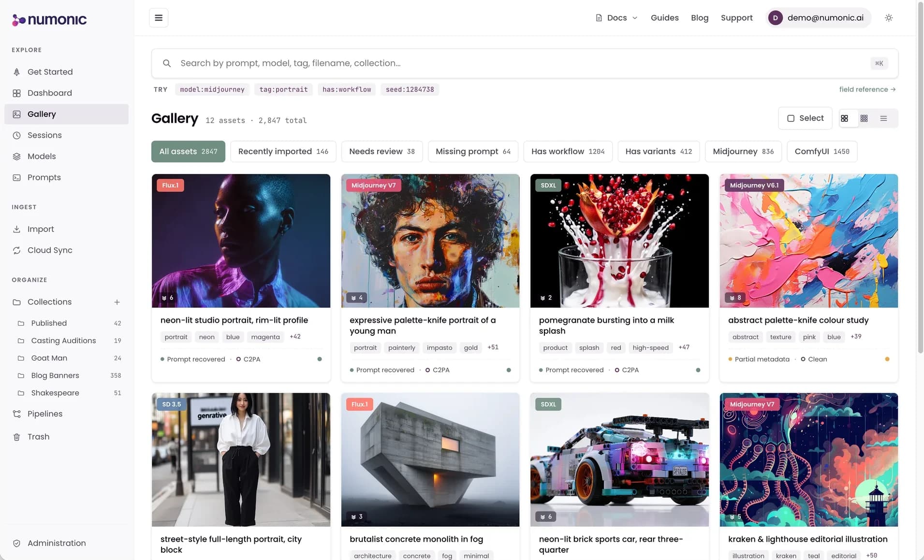924x560 pixels.
Task: Open Administration shield icon
Action: 17,543
